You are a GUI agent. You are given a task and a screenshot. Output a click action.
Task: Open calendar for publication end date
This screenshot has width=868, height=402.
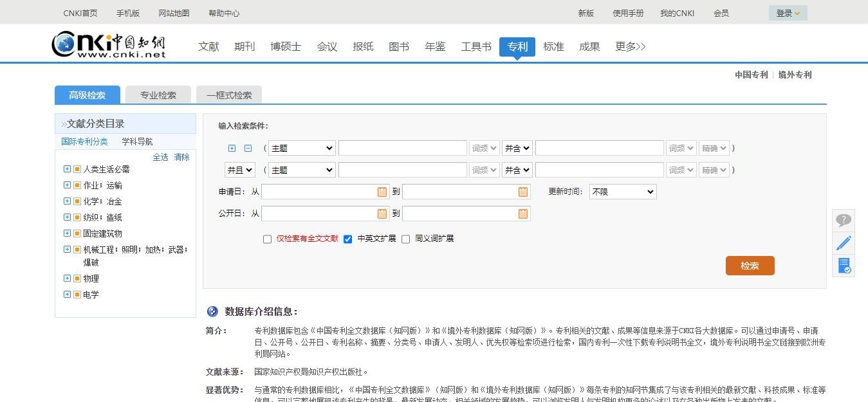(523, 214)
